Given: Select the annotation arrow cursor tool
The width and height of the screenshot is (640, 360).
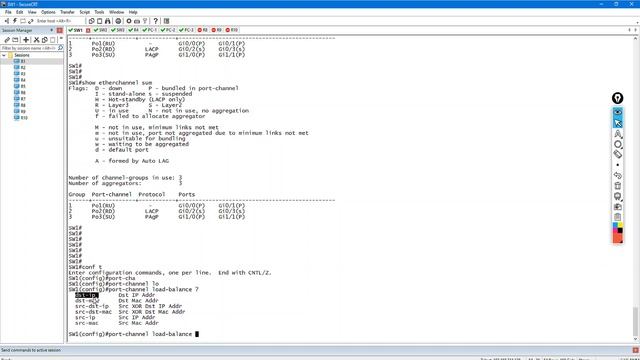Looking at the screenshot, I should [618, 123].
